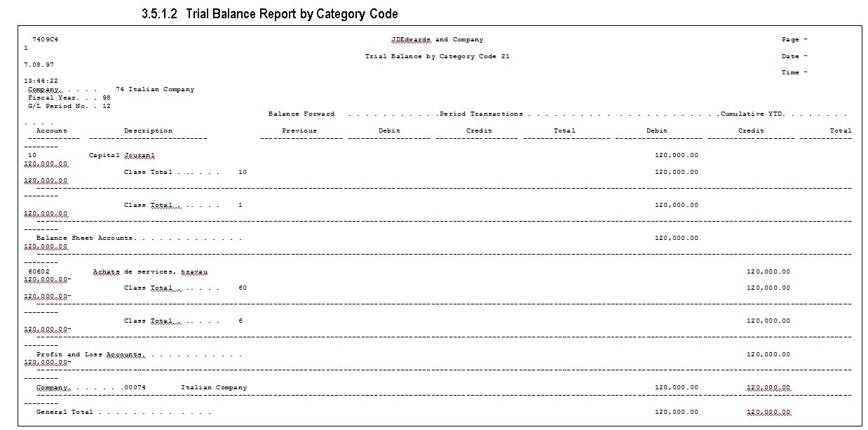The image size is (868, 430).
Task: Click "Achats de services, travau" description
Action: pos(150,271)
